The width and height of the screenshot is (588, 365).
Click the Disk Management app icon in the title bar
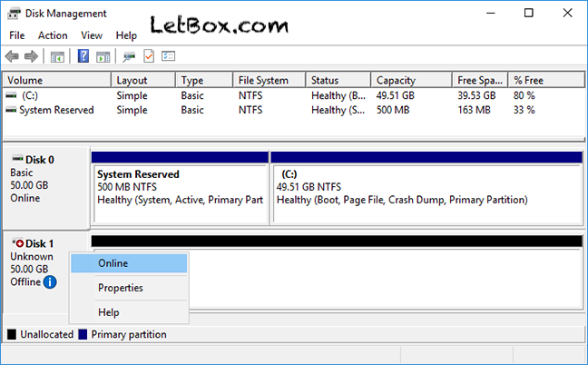point(14,14)
